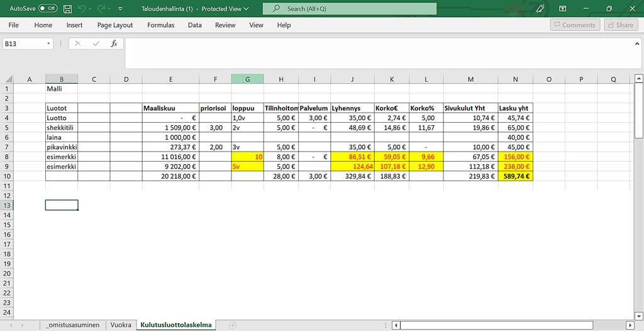Click the 'shekkitili' row label
This screenshot has height=331, width=644.
[62, 128]
